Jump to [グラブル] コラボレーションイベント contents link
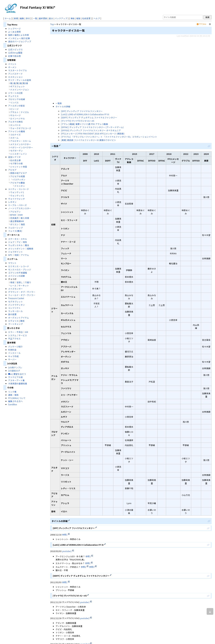This screenshot has width=215, height=644. (x=109, y=137)
